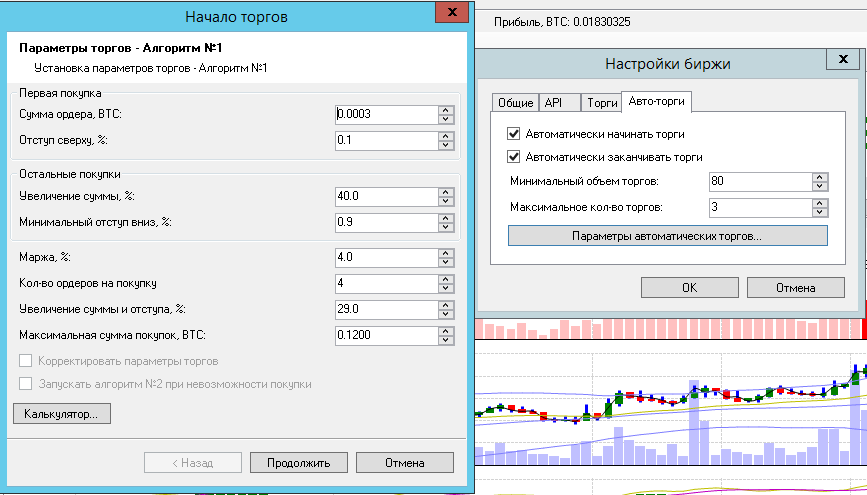This screenshot has height=495, width=867.
Task: Confirm exchange settings with OK
Action: point(688,287)
